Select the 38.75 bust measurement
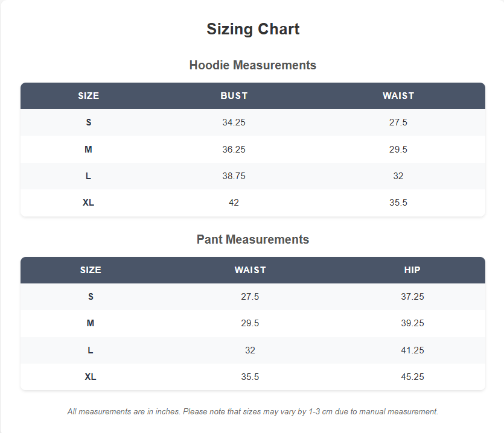Image resolution: width=504 pixels, height=433 pixels. point(234,176)
